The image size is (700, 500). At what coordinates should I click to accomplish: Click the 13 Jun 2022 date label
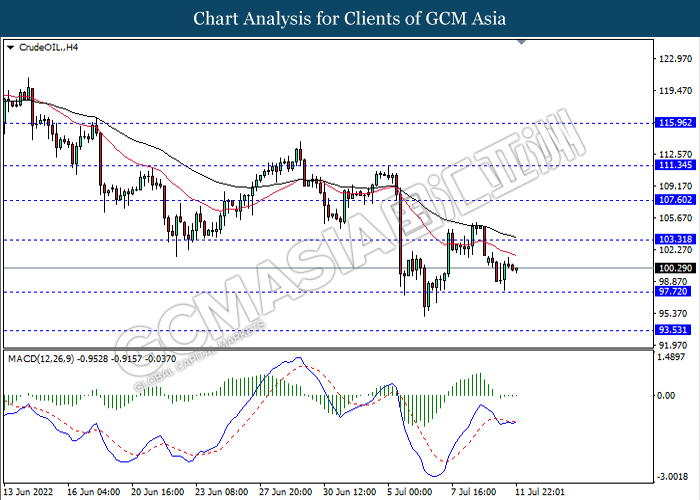coord(28,492)
